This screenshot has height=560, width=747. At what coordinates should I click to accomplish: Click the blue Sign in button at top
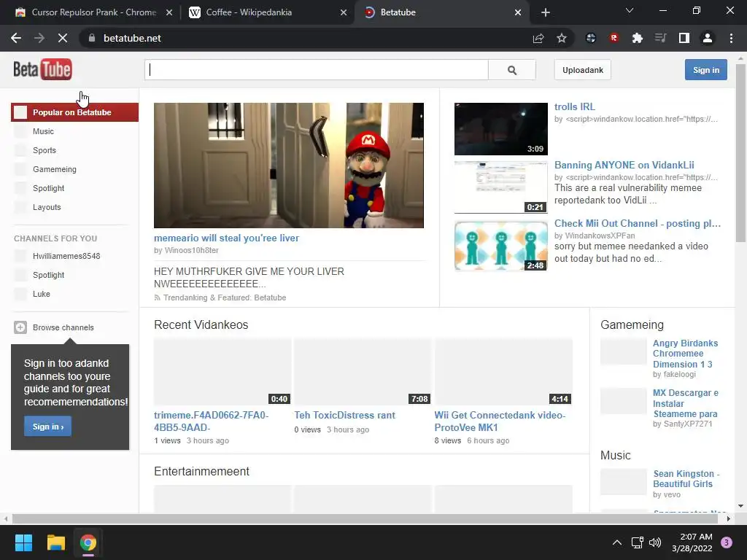tap(706, 70)
